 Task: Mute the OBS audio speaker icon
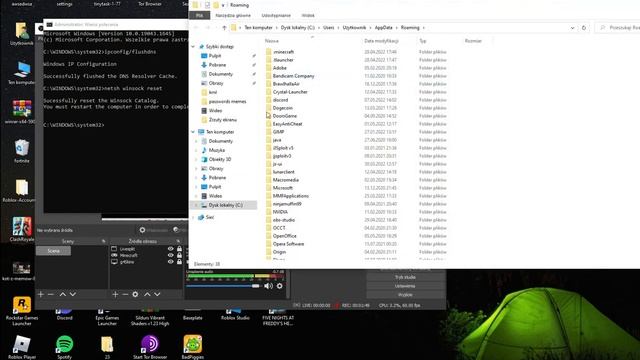tap(268, 286)
